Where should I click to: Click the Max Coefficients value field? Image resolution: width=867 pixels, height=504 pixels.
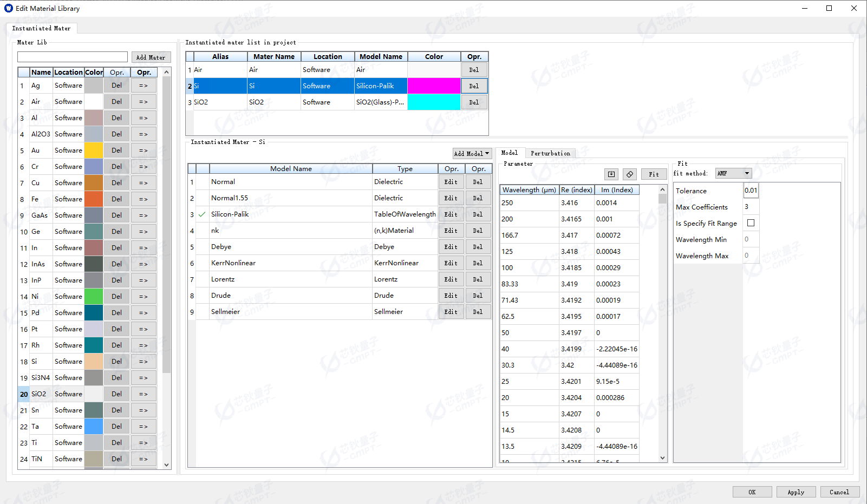(751, 207)
